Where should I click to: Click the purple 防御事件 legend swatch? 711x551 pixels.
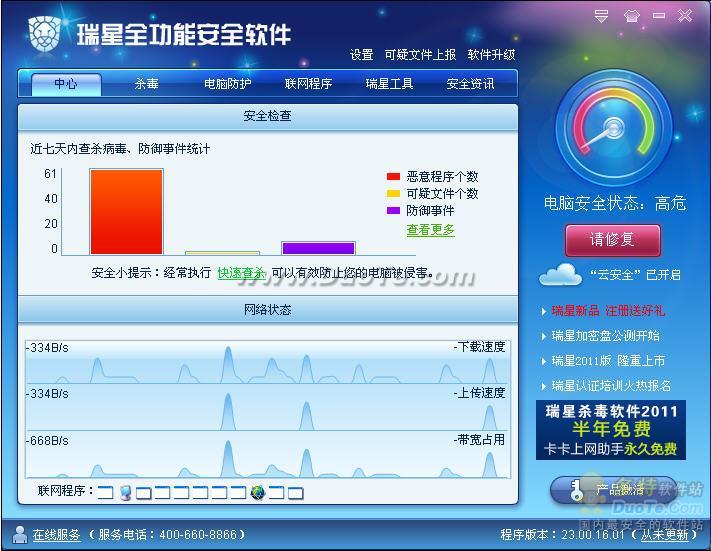393,210
